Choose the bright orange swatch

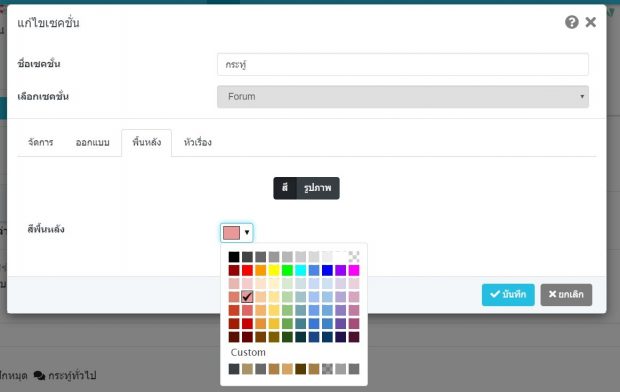(x=261, y=270)
